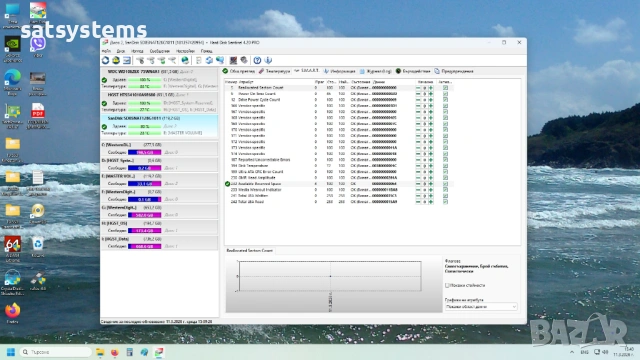Toggle the checkbox in Ultra ATA CRC Error Count row
Image resolution: width=640 pixels, height=360 pixels.
coord(445,172)
